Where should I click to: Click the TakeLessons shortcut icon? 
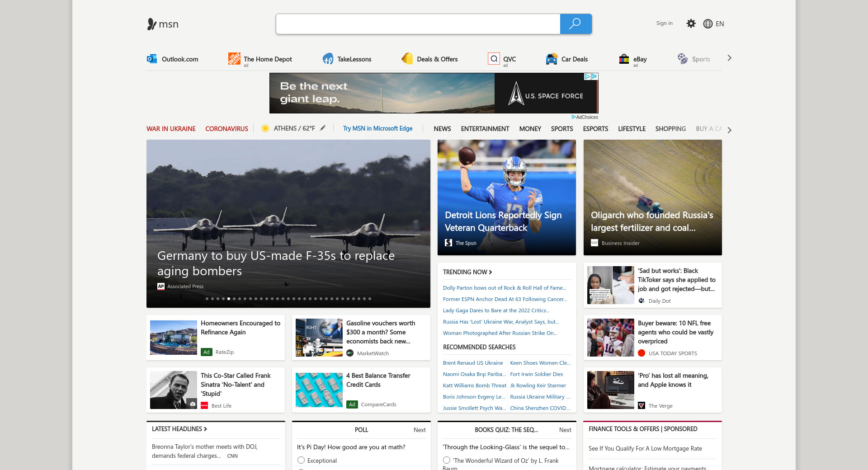[x=328, y=59]
